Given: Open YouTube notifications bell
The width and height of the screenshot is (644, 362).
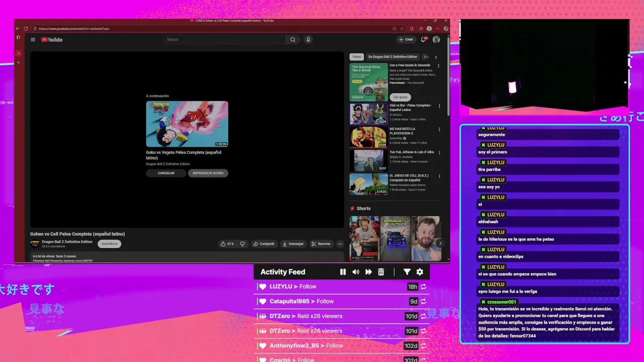Looking at the screenshot, I should (x=424, y=39).
